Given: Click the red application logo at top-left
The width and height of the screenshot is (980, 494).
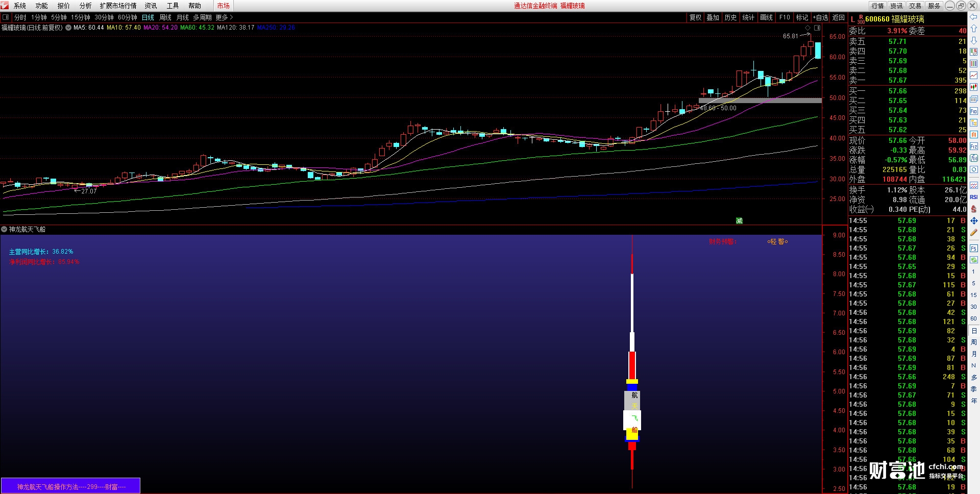Looking at the screenshot, I should (x=5, y=5).
